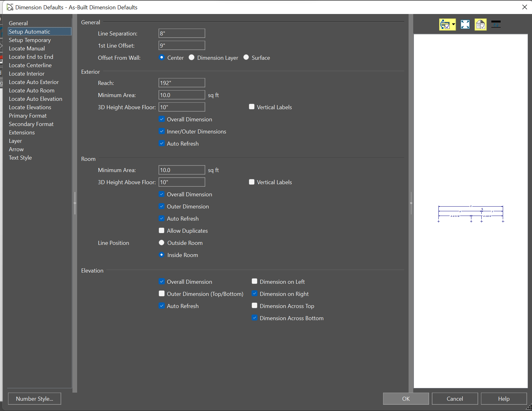The width and height of the screenshot is (532, 411).
Task: Select the Dimension Layer offset option
Action: coord(192,58)
